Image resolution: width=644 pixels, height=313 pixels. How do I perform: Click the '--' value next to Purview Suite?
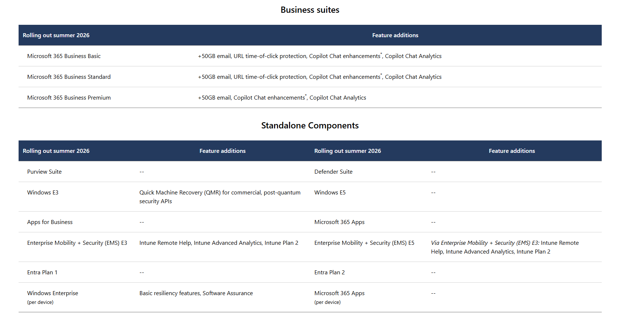click(142, 171)
